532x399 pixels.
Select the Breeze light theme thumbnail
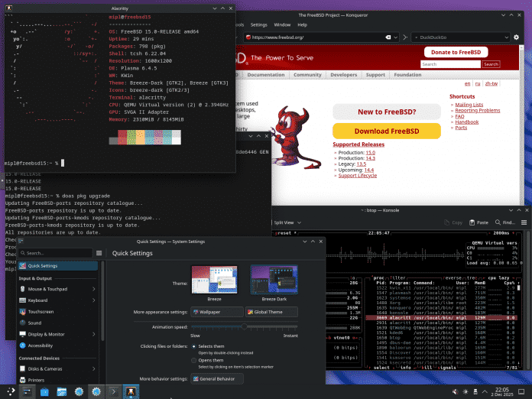pos(215,280)
